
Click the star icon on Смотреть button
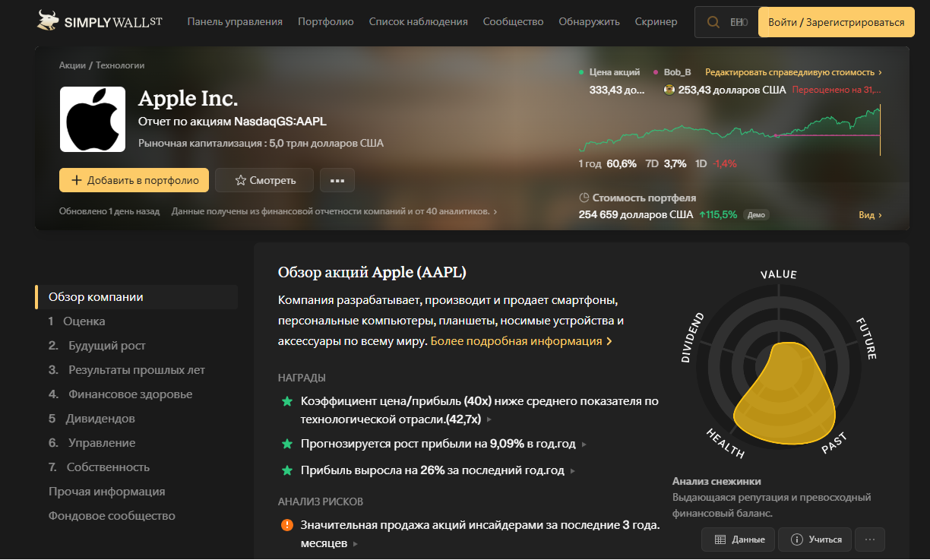[x=241, y=180]
